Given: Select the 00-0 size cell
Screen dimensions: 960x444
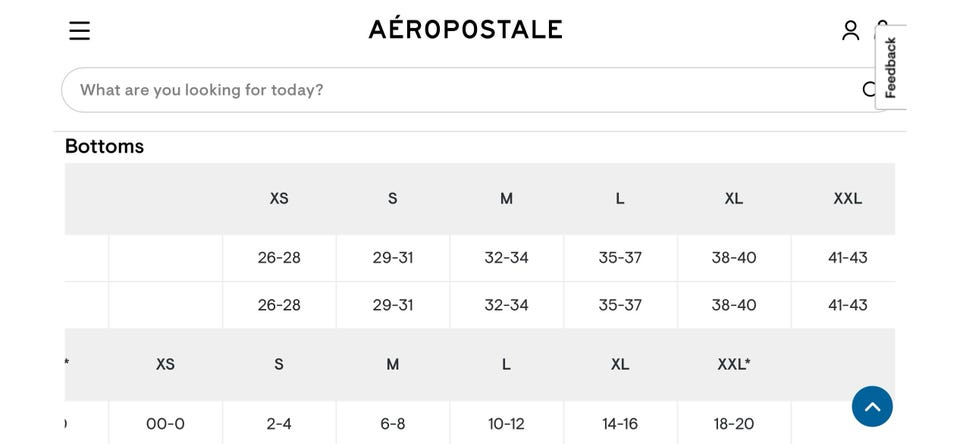Looking at the screenshot, I should [x=165, y=424].
